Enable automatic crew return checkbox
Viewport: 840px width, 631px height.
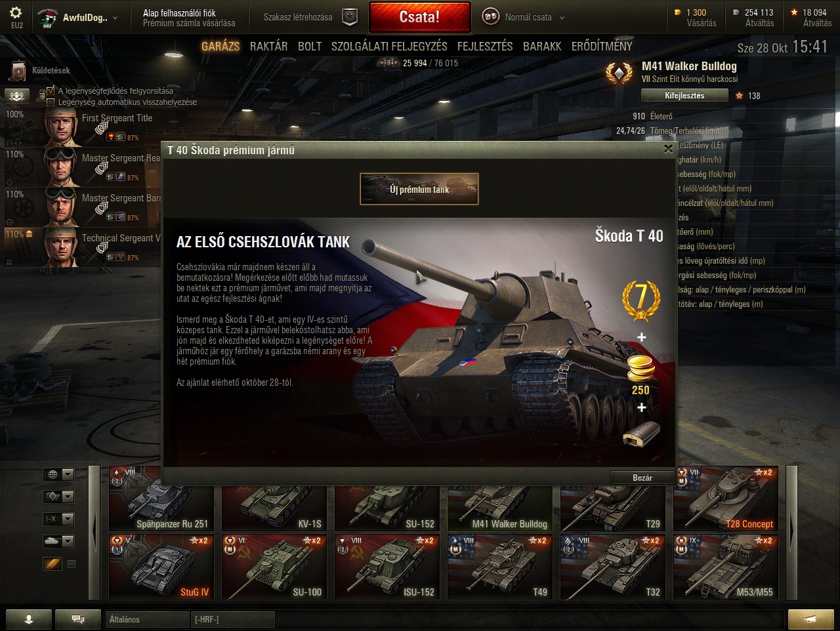click(x=51, y=102)
